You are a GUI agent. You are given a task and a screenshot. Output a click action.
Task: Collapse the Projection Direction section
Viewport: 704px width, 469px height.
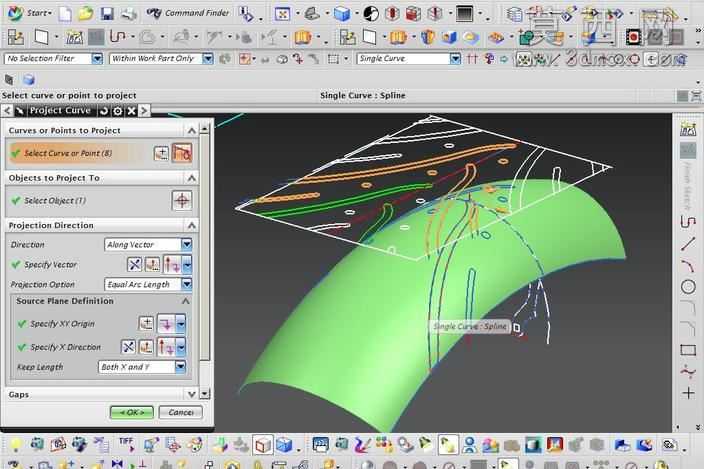[x=192, y=225]
